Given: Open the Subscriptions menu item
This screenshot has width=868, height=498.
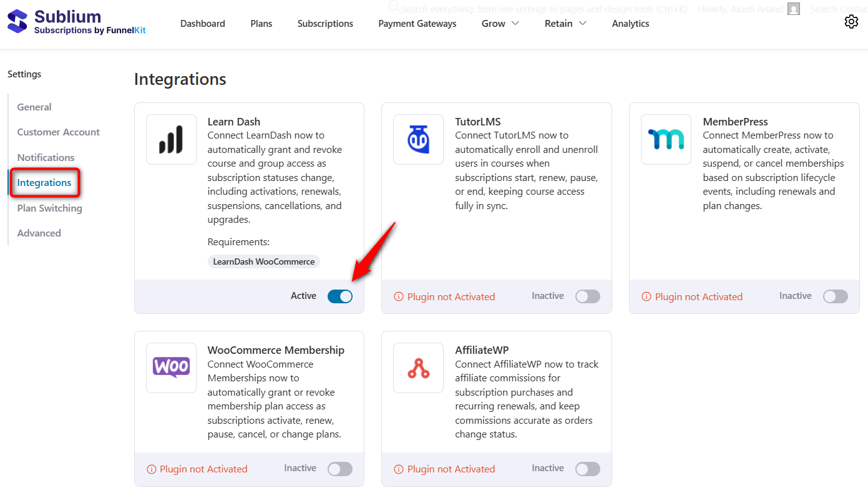Looking at the screenshot, I should click(325, 23).
